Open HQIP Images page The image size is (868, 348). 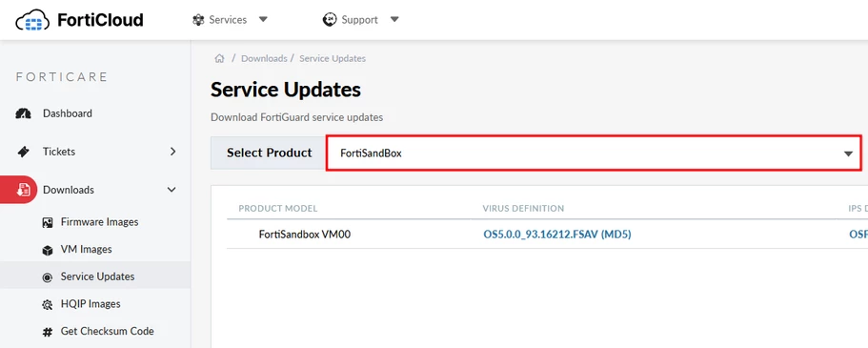click(x=91, y=304)
